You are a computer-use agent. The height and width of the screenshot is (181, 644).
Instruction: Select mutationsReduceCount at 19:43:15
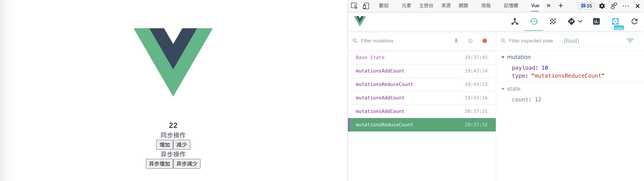[x=422, y=85]
